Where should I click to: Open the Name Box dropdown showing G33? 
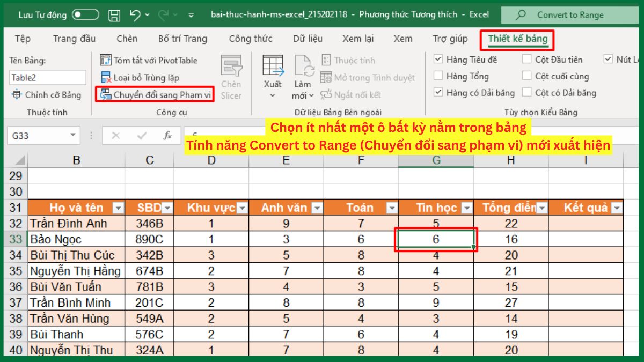pyautogui.click(x=74, y=135)
